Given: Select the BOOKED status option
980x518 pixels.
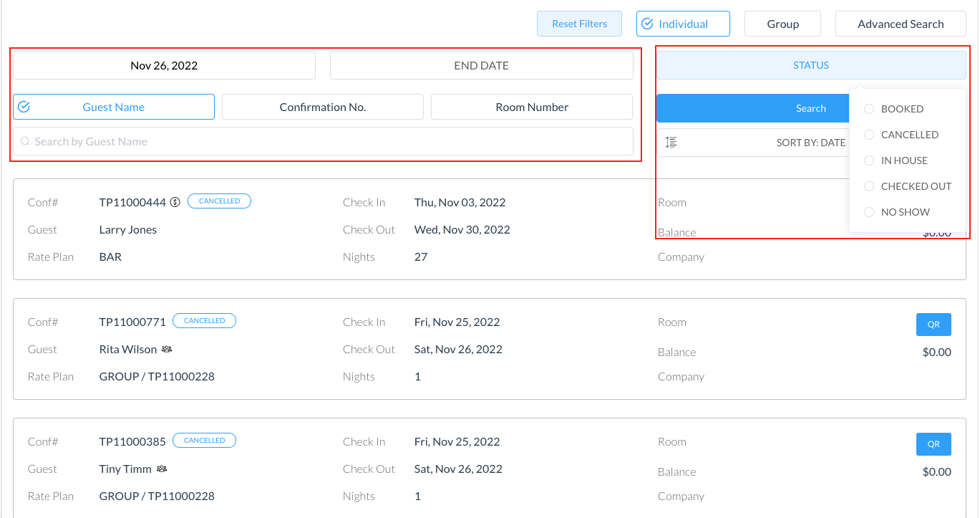Looking at the screenshot, I should coord(869,109).
